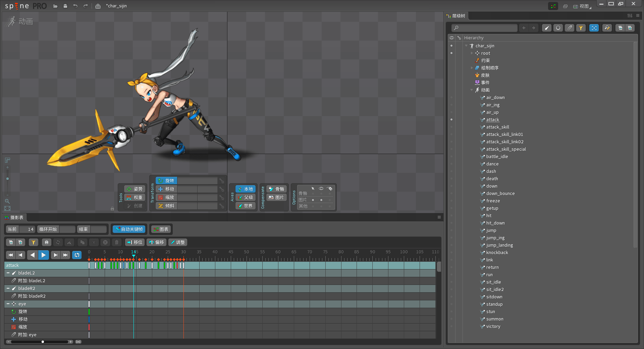Toggle center-on-selection icon in hierarchy toolbar
This screenshot has height=349, width=644.
(x=594, y=28)
